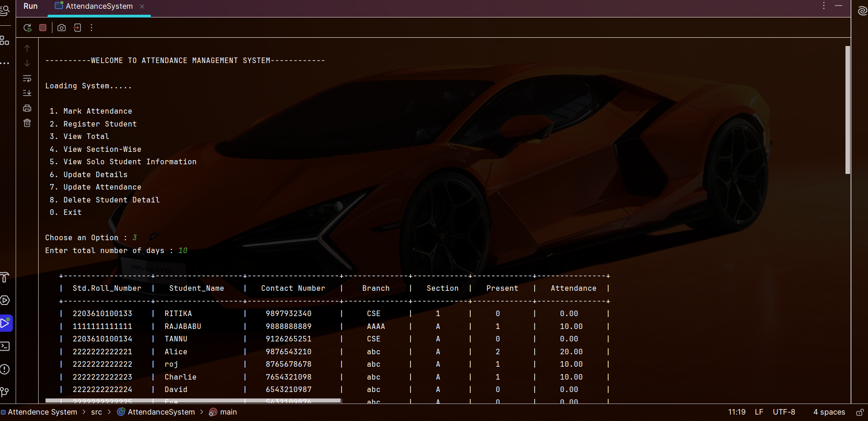This screenshot has height=421, width=868.
Task: Open the AI assistant spiral icon
Action: click(x=862, y=11)
